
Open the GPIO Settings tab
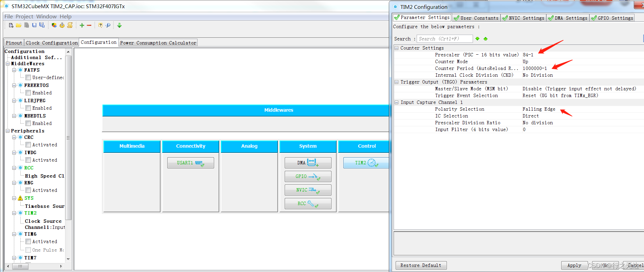click(x=612, y=18)
